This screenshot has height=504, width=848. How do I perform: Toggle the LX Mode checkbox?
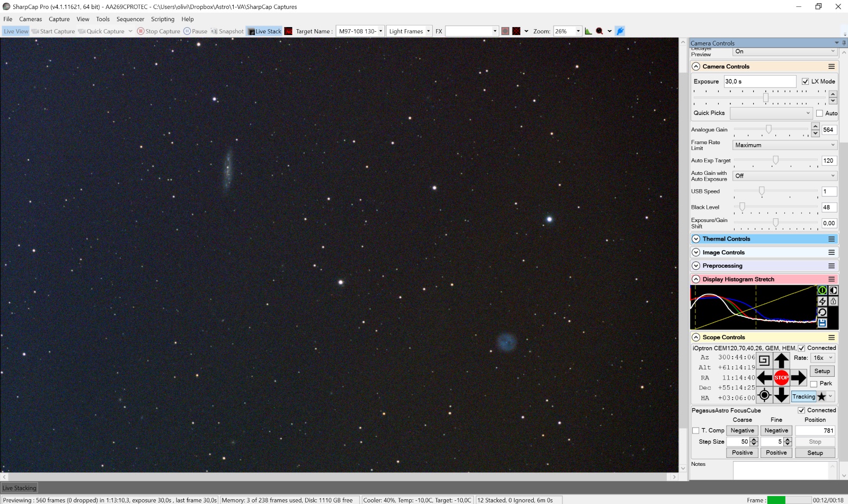[806, 82]
